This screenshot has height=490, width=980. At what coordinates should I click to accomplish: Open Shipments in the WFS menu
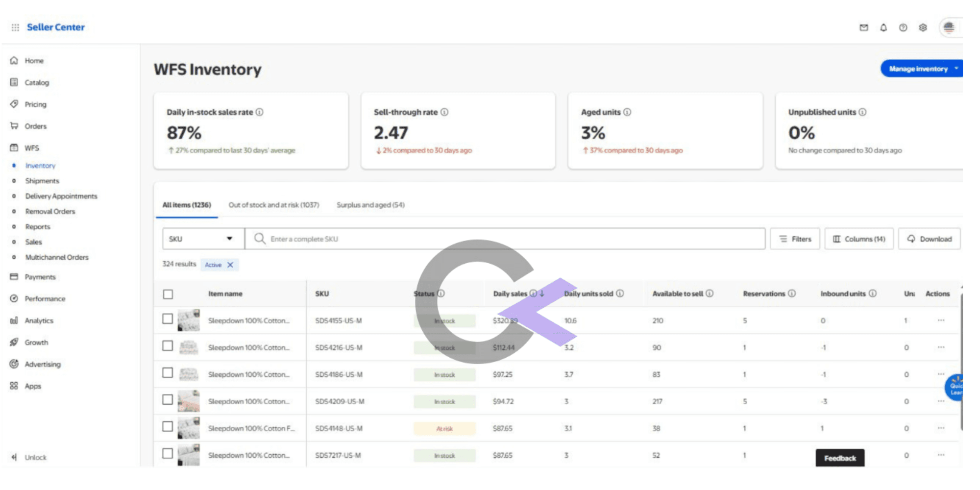point(42,181)
